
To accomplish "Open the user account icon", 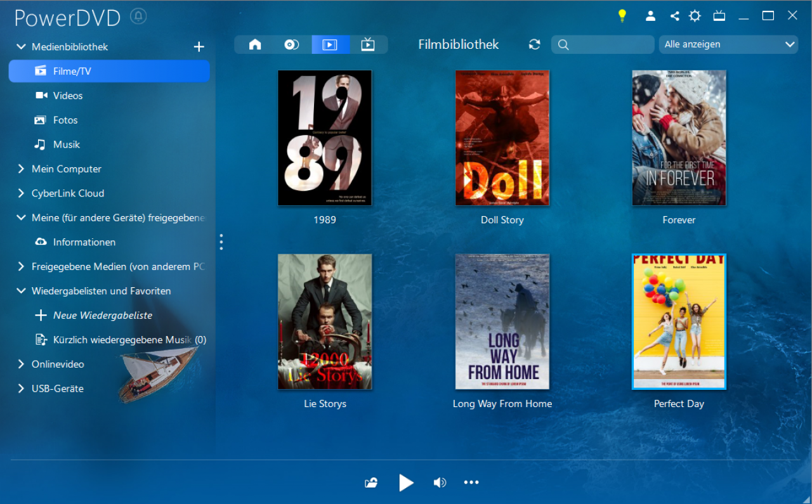I will 650,16.
